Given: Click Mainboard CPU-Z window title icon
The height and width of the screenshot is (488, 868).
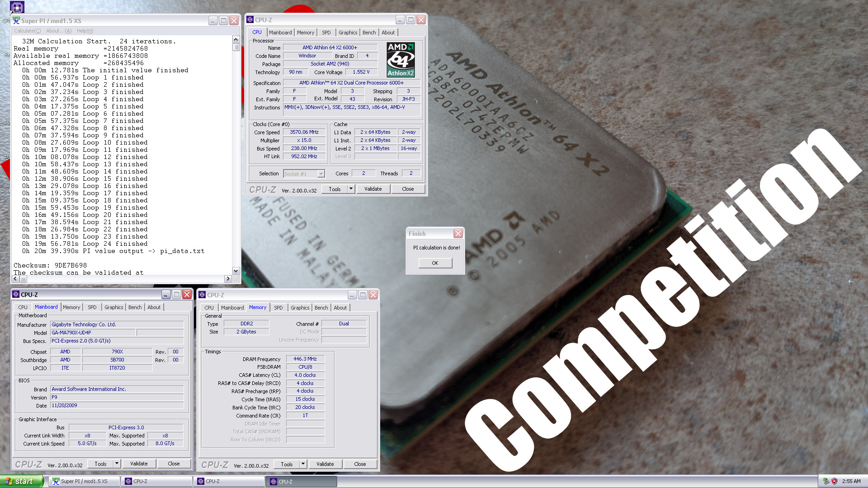Looking at the screenshot, I should coord(16,294).
